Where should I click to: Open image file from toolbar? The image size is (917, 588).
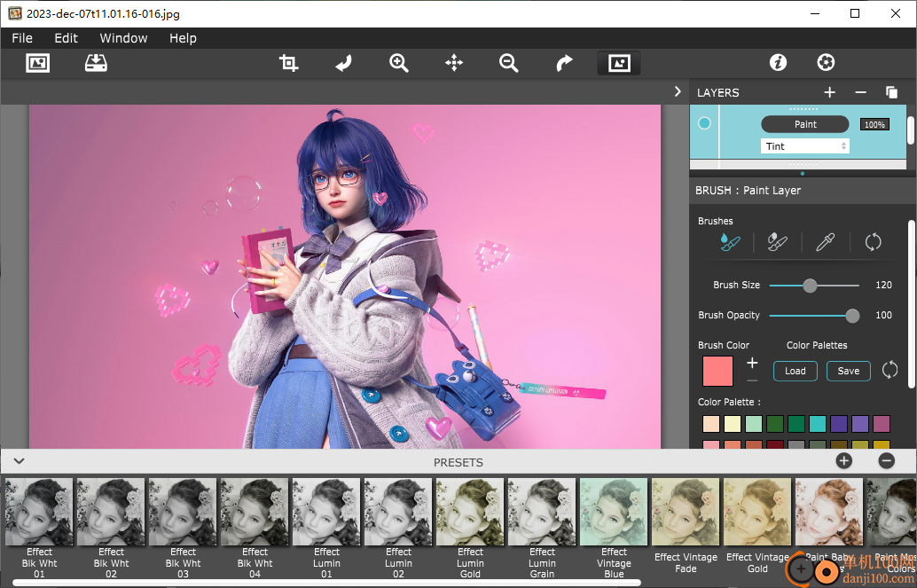[x=37, y=63]
